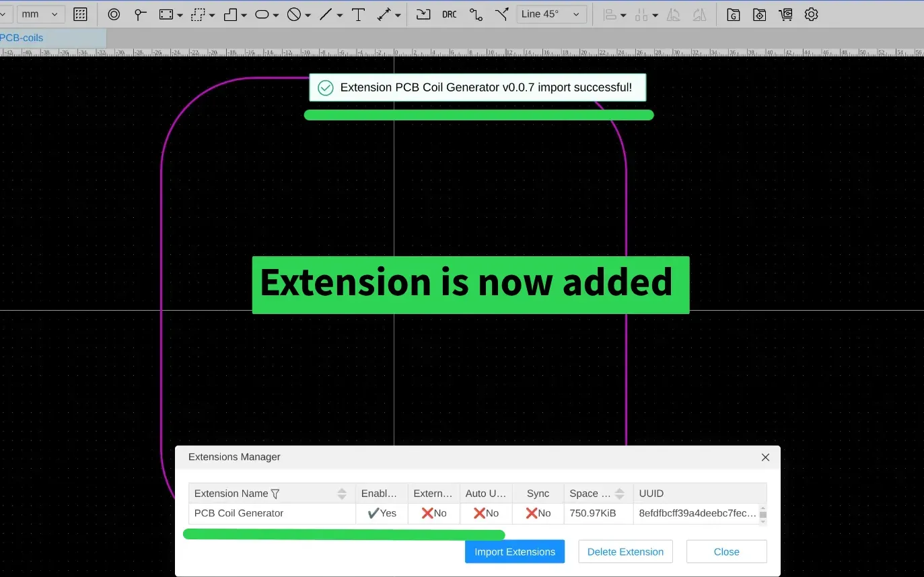Filter the Extension Name column
The width and height of the screenshot is (924, 577).
click(275, 494)
